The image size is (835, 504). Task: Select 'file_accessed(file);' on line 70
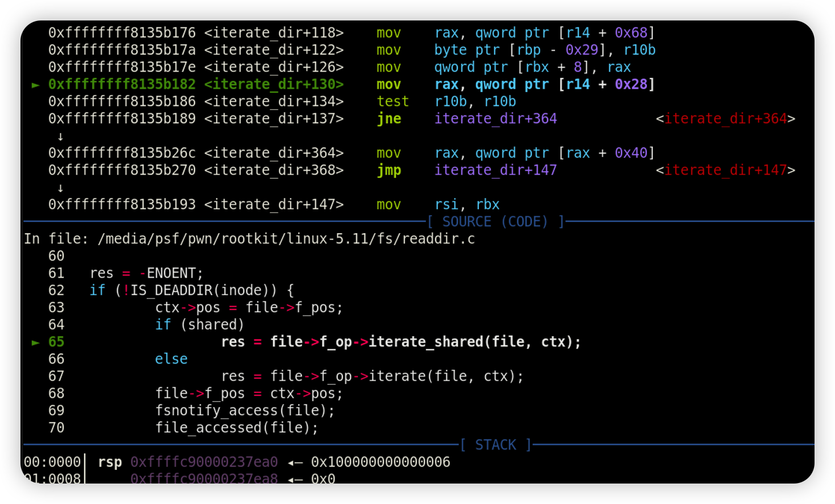click(237, 427)
